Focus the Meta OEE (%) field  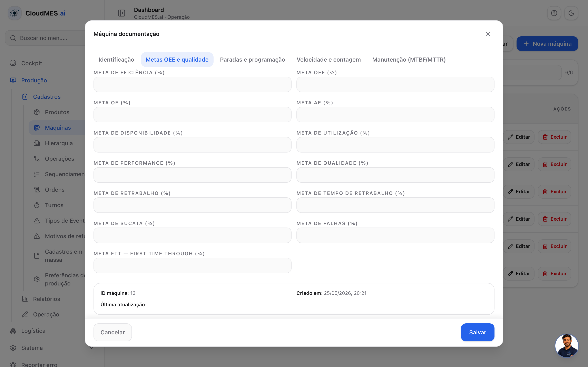click(395, 84)
